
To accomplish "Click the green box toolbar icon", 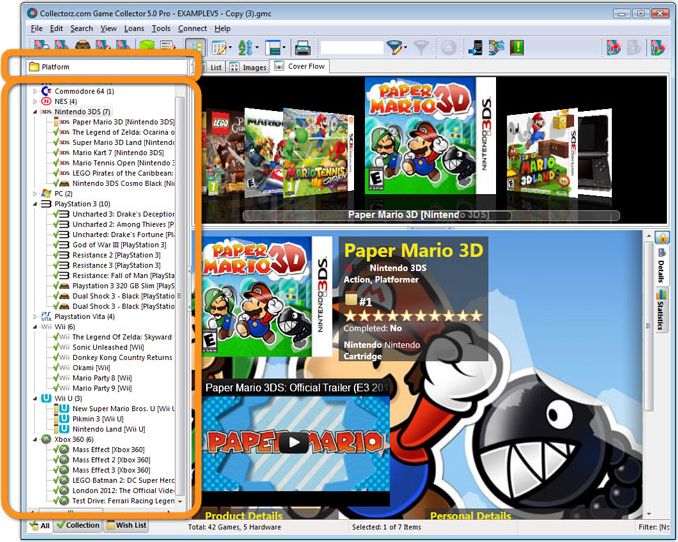I will 147,47.
